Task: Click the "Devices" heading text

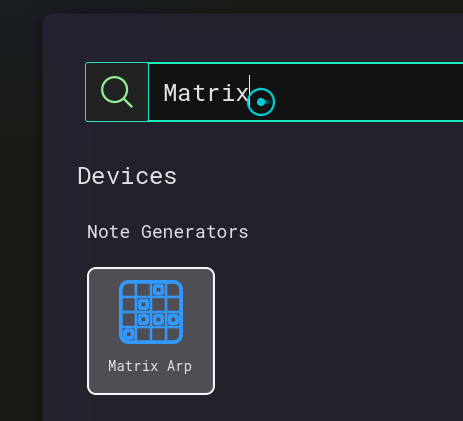Action: pyautogui.click(x=127, y=176)
